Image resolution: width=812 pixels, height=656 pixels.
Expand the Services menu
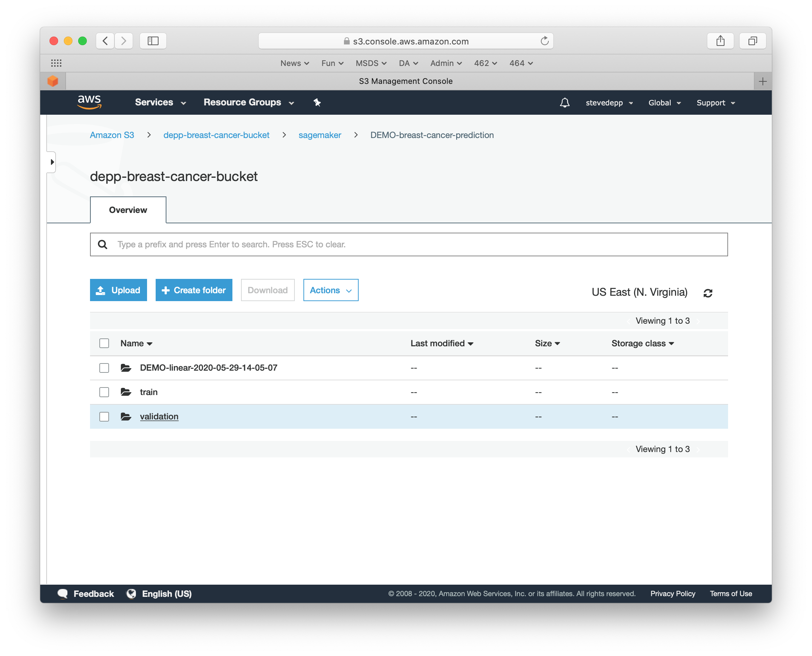click(x=161, y=103)
